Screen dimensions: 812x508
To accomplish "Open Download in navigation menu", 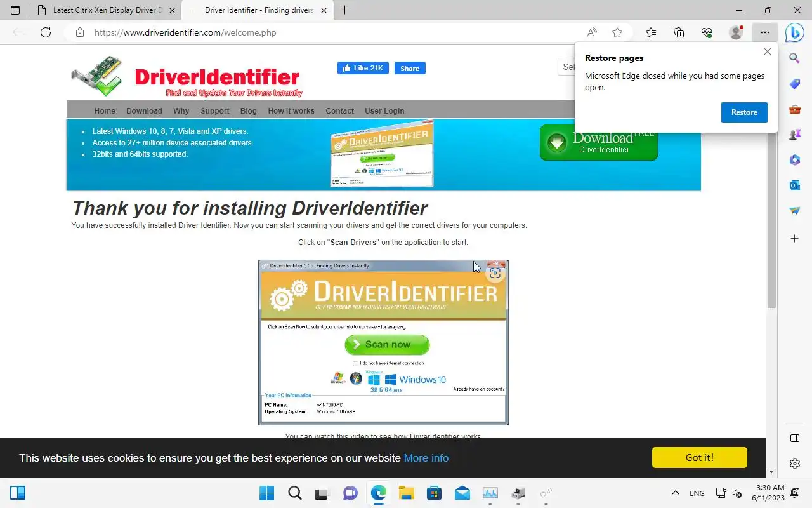I will click(x=144, y=111).
